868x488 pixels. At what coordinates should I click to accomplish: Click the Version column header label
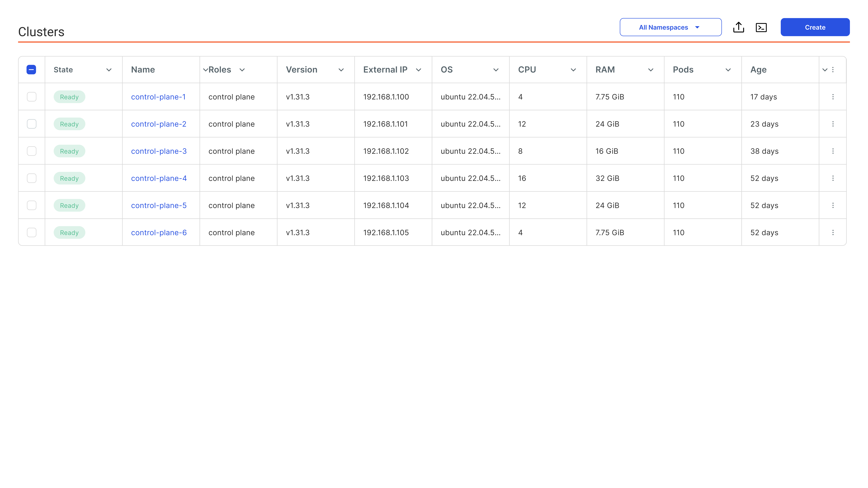point(302,70)
